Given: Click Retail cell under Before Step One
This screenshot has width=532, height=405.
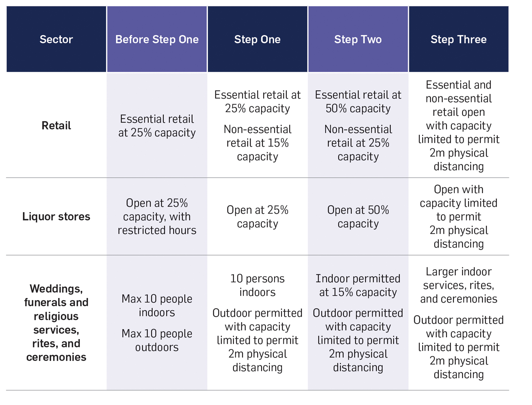Looking at the screenshot, I should coord(157,126).
